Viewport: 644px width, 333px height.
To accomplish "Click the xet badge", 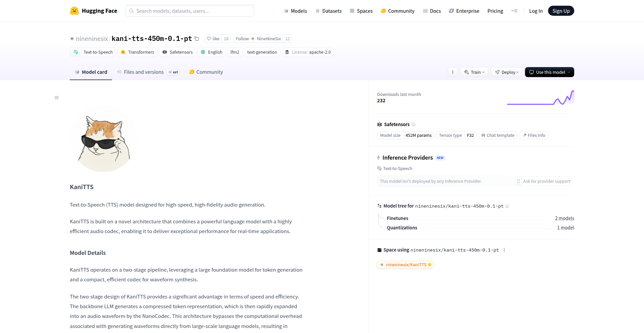I will pos(173,72).
